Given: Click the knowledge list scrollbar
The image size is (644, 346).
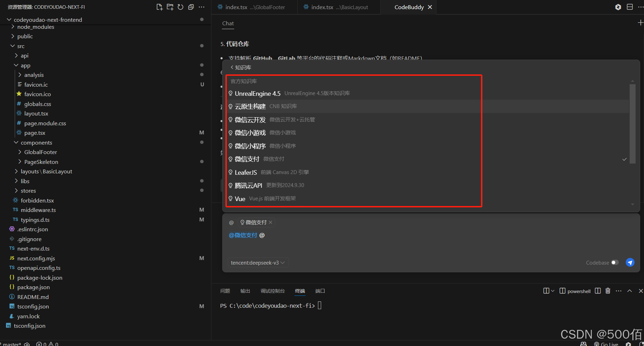Looking at the screenshot, I should (633, 124).
